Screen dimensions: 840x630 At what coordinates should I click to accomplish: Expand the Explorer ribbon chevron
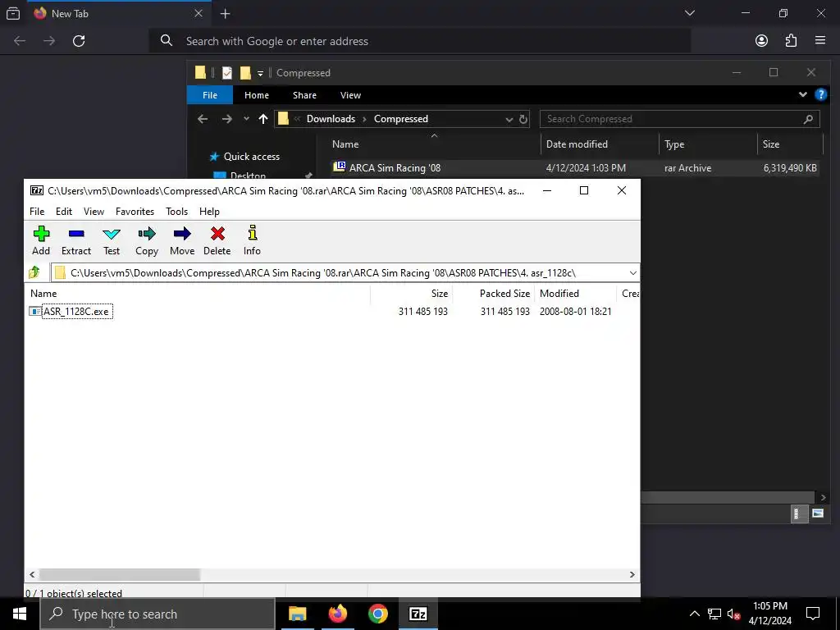tap(802, 95)
